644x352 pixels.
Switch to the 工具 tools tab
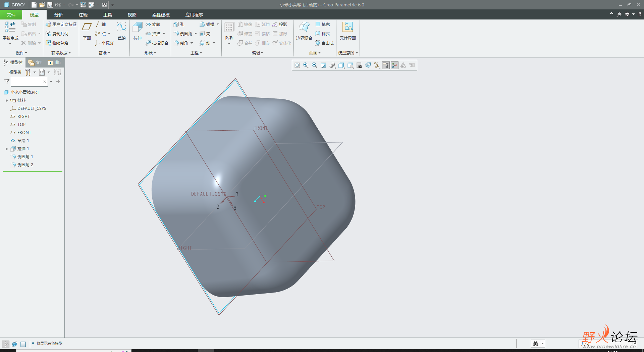(x=108, y=15)
